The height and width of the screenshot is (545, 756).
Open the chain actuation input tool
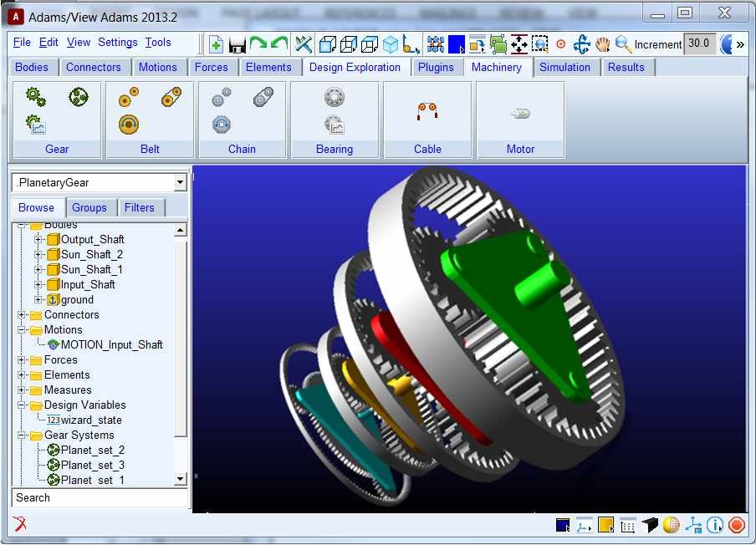[x=222, y=125]
